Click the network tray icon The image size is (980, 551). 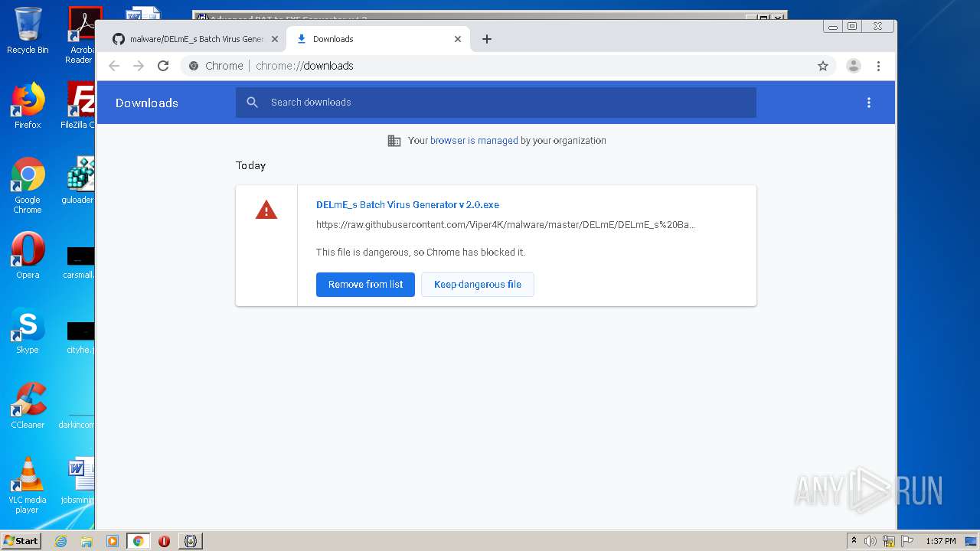point(889,541)
